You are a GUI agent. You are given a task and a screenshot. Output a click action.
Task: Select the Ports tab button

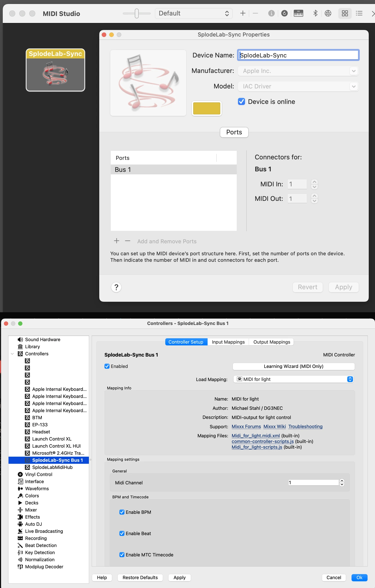[x=234, y=132]
